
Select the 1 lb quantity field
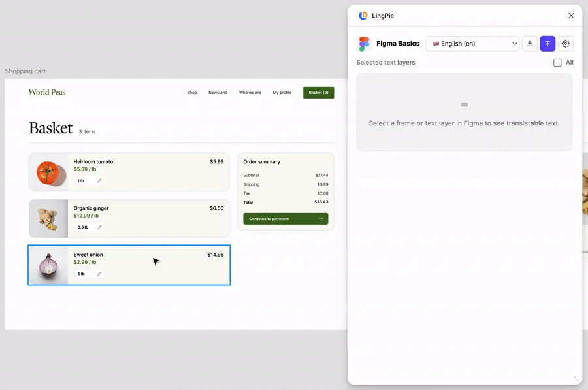[x=89, y=181]
